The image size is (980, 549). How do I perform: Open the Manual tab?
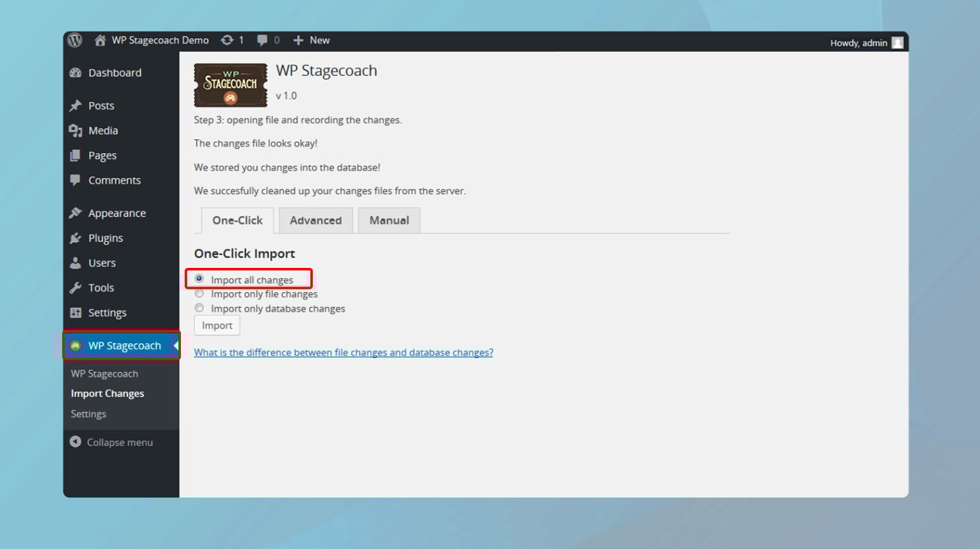pyautogui.click(x=389, y=220)
